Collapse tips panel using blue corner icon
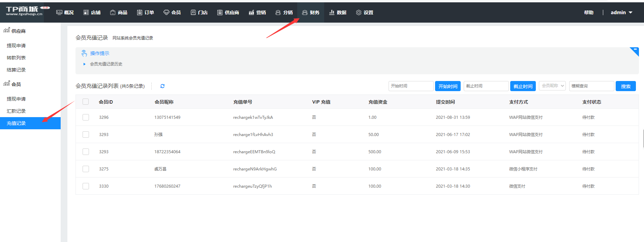644x242 pixels. 635,51
